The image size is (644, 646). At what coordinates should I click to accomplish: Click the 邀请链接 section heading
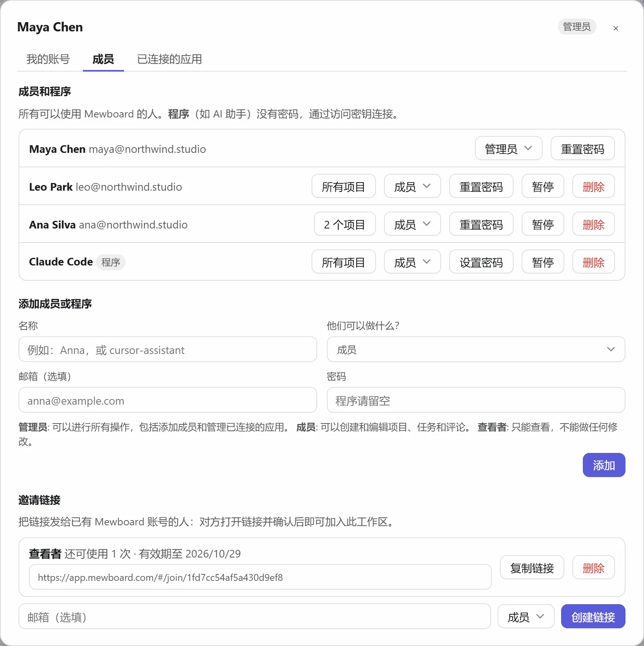(x=39, y=500)
